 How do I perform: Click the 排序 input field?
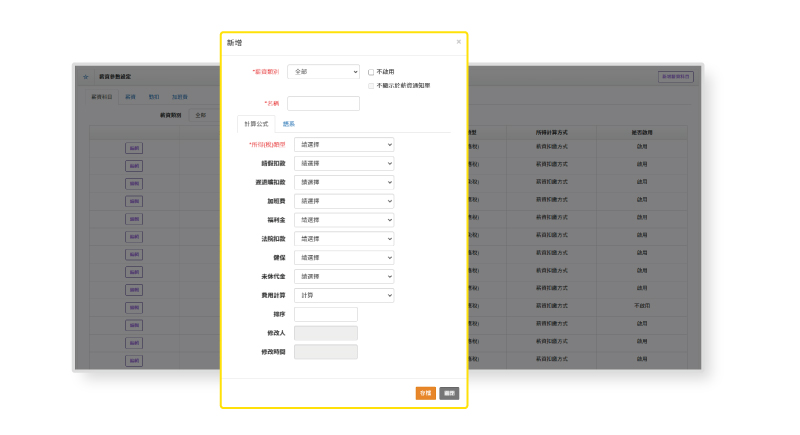tap(325, 314)
